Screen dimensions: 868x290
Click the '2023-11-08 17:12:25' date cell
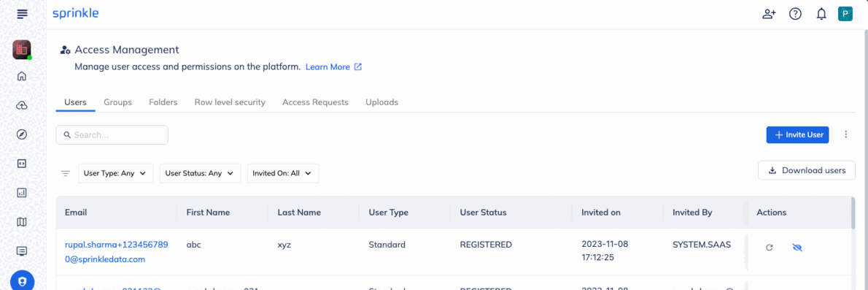(605, 251)
